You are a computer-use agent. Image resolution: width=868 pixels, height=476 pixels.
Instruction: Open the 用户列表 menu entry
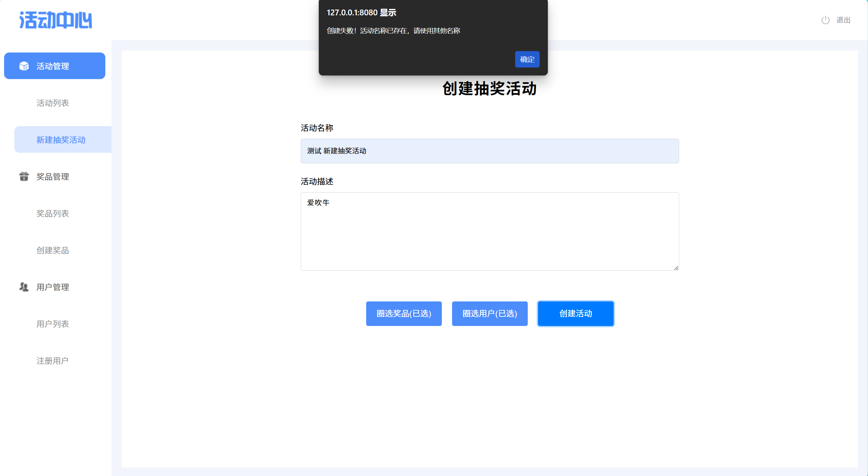tap(53, 324)
